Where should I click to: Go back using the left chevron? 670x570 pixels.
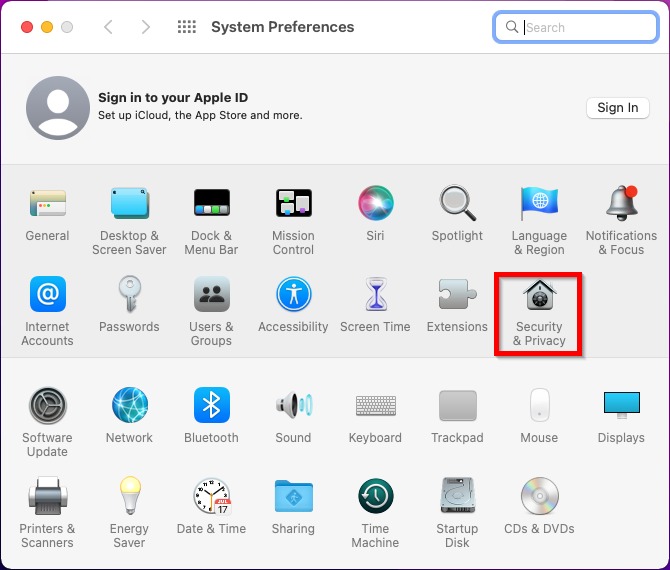pyautogui.click(x=109, y=27)
